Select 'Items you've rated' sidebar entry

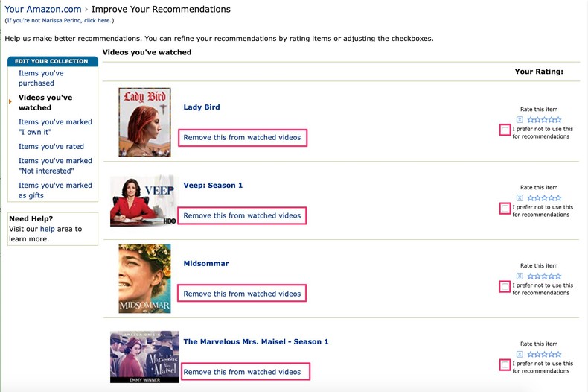coord(51,147)
